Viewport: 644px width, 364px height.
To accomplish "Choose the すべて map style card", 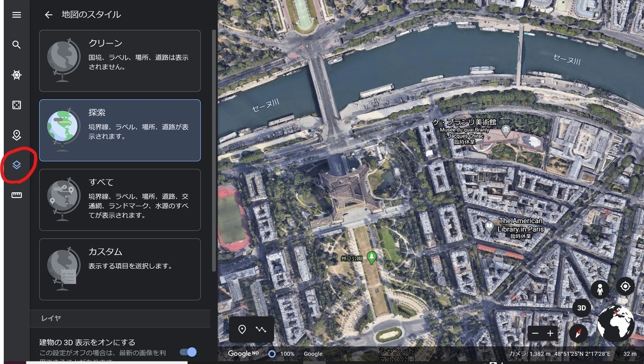I will 120,200.
